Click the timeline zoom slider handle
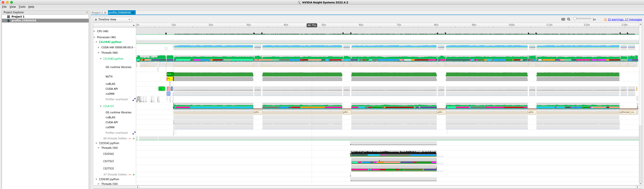Image resolution: width=644 pixels, height=189 pixels. 575,19
